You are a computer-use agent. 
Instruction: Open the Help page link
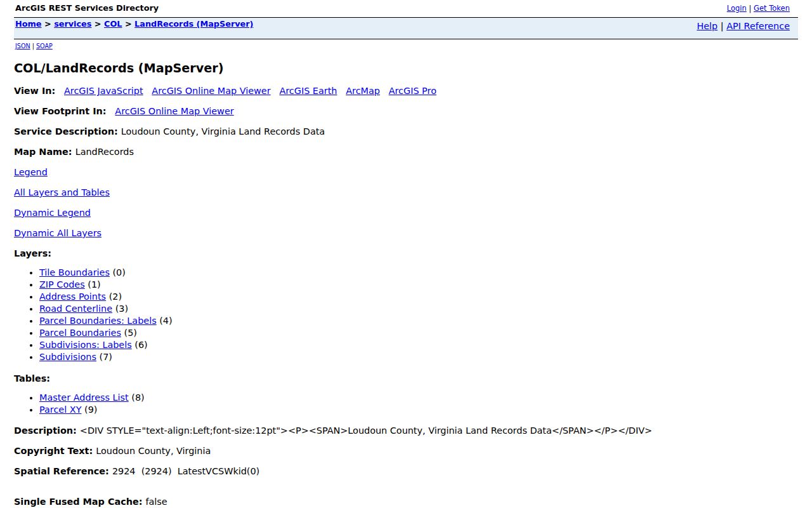coord(707,26)
